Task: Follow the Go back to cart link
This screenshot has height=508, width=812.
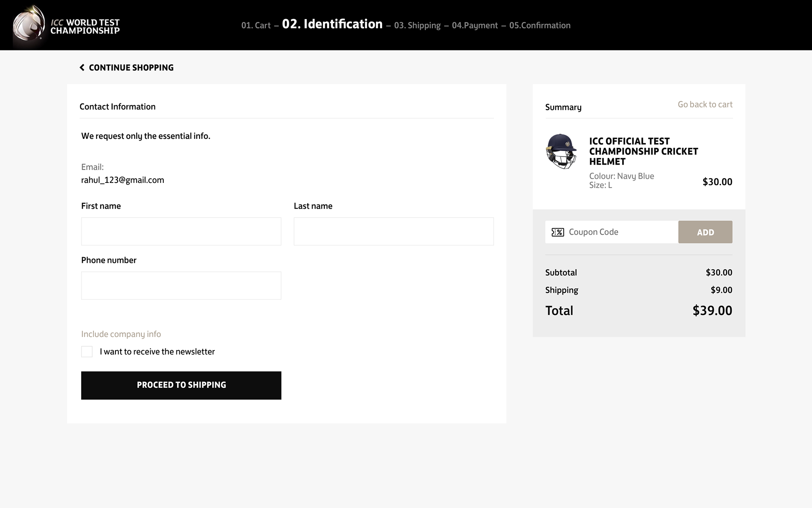Action: [705, 105]
